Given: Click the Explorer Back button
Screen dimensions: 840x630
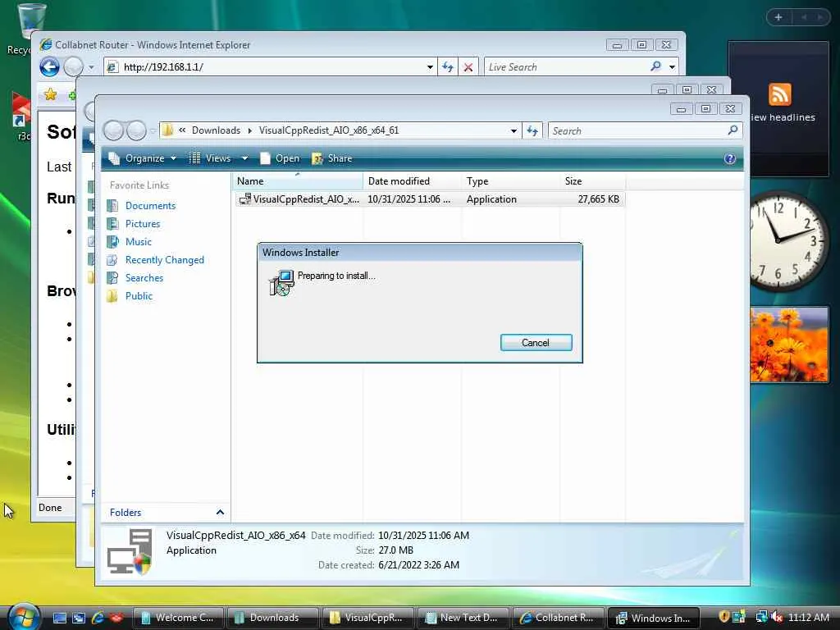Looking at the screenshot, I should [x=113, y=130].
